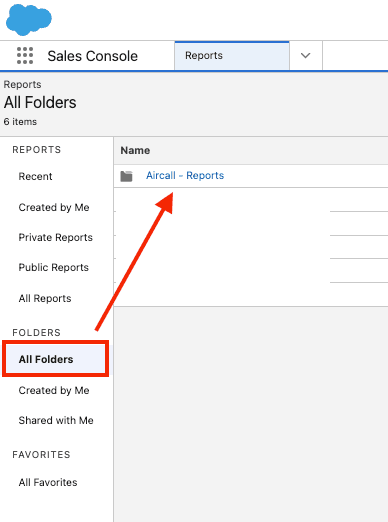
Task: Open the App Launcher dots icon
Action: 25,55
